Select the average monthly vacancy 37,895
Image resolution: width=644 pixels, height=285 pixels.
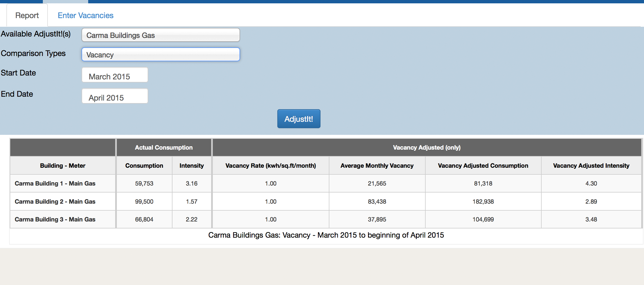coord(377,219)
